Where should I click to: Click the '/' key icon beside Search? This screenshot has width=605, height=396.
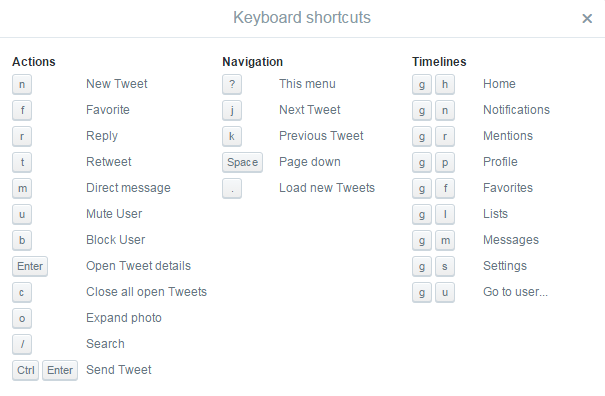(x=22, y=344)
